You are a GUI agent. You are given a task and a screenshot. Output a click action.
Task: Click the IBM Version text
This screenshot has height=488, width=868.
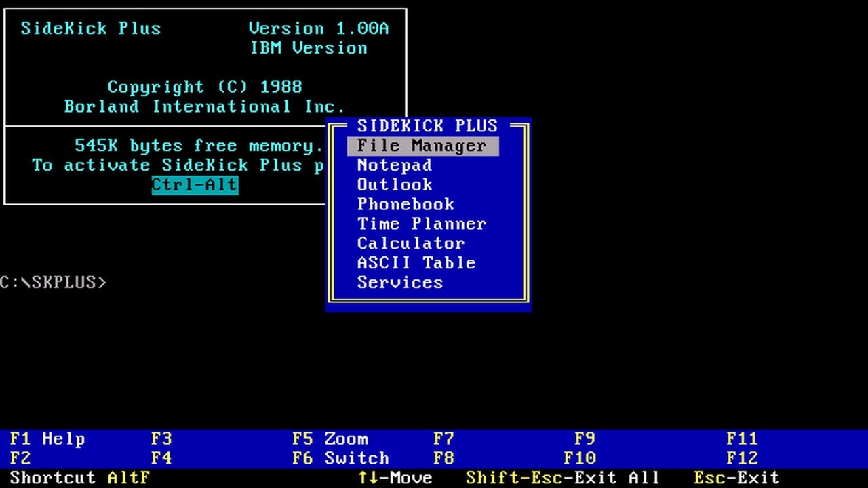pyautogui.click(x=308, y=48)
